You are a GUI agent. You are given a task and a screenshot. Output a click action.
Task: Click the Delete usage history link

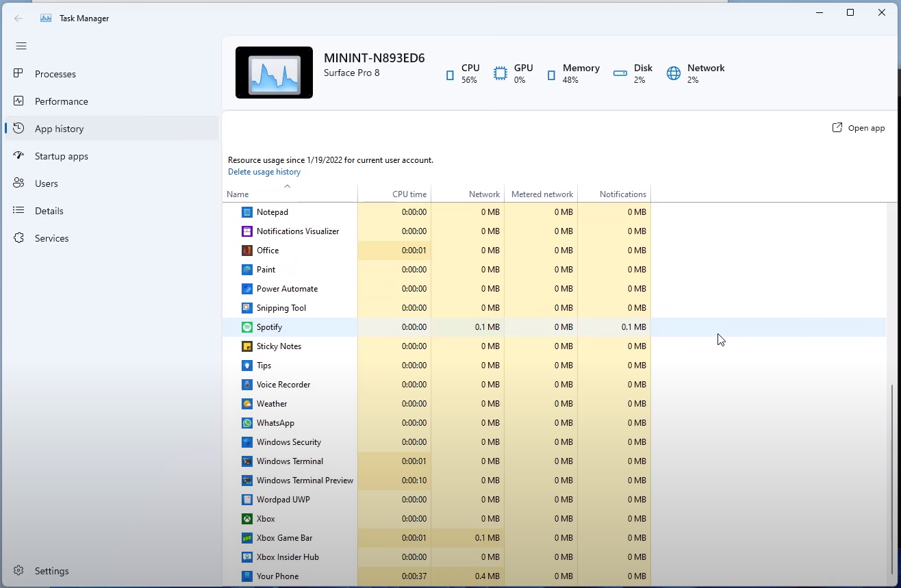click(264, 172)
